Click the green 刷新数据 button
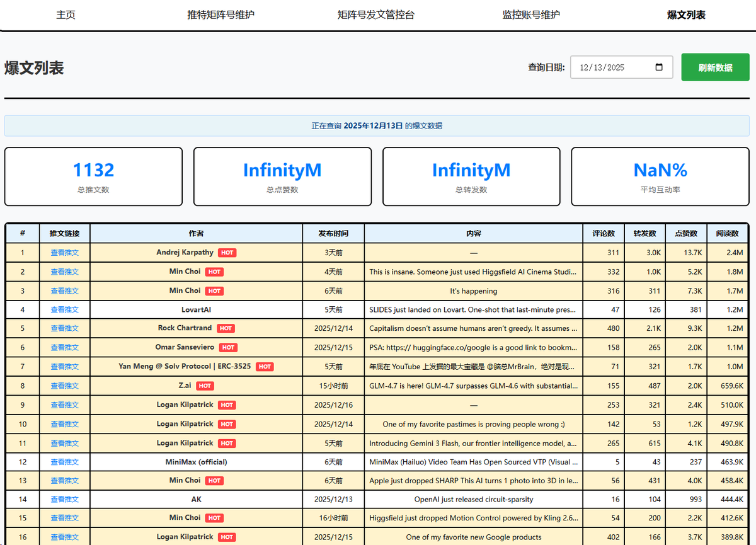Screen dimensions: 756x545 point(715,67)
